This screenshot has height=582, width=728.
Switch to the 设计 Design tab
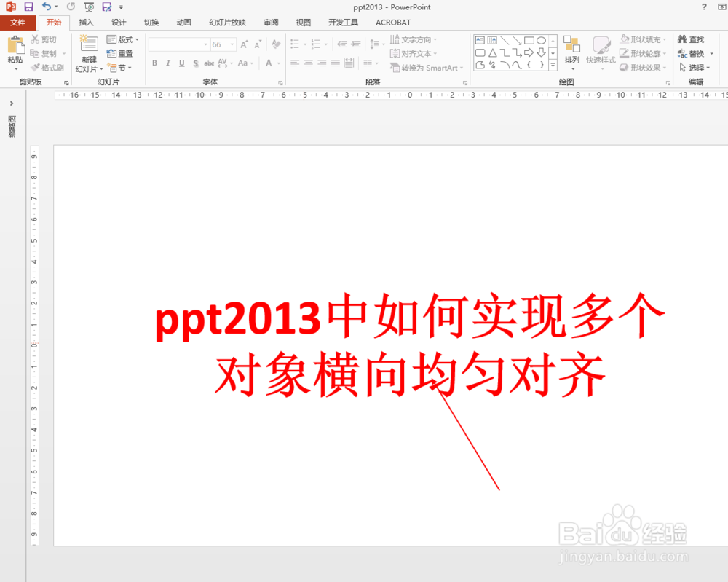tap(119, 23)
